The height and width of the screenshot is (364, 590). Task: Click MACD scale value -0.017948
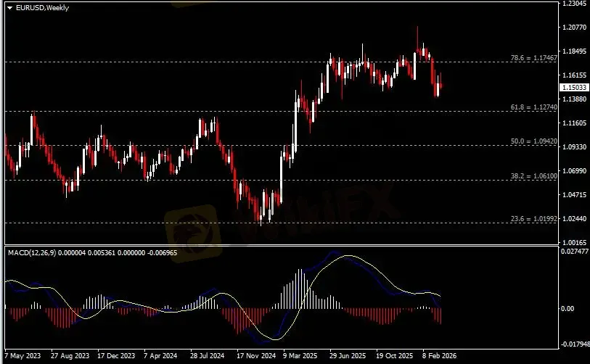pyautogui.click(x=575, y=344)
